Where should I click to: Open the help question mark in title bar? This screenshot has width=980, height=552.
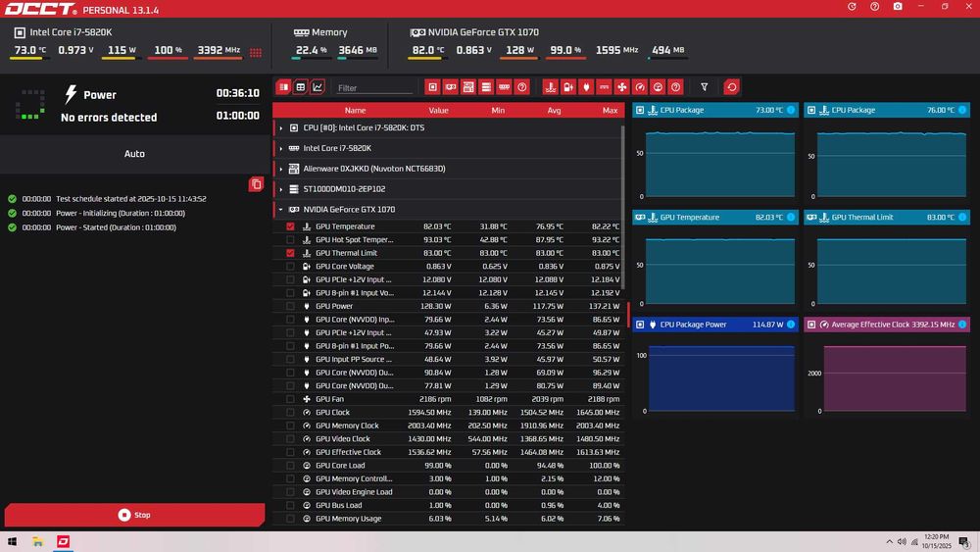(874, 6)
